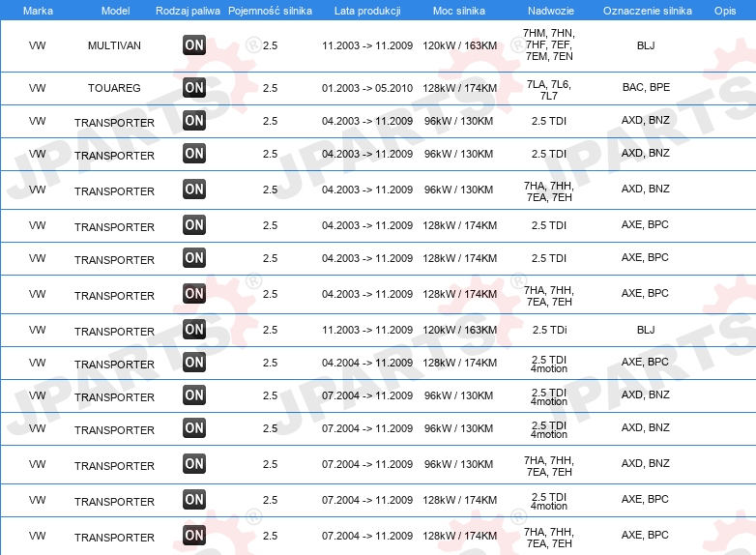The image size is (756, 555).
Task: Click ON icon in 07.2004 96kW 7HA body row
Action: pyautogui.click(x=194, y=464)
